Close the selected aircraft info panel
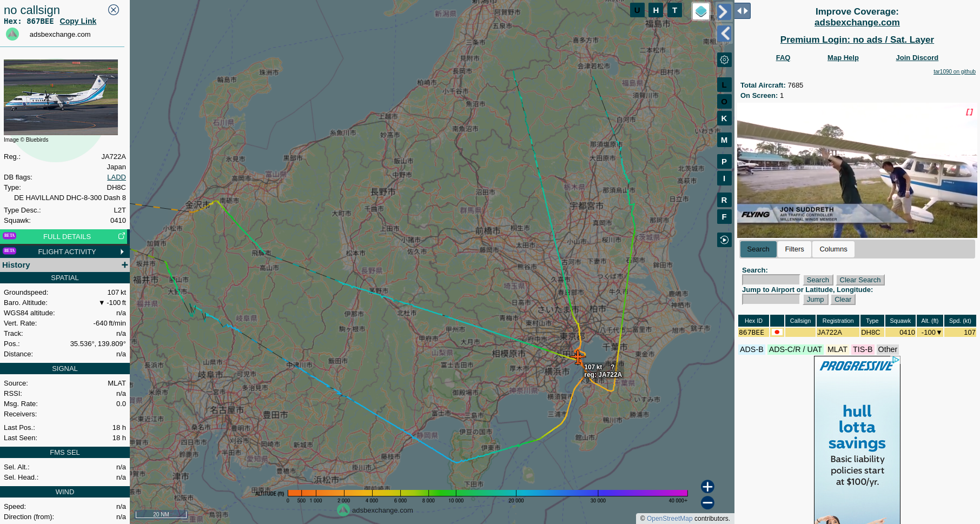This screenshot has height=524, width=980. point(114,10)
